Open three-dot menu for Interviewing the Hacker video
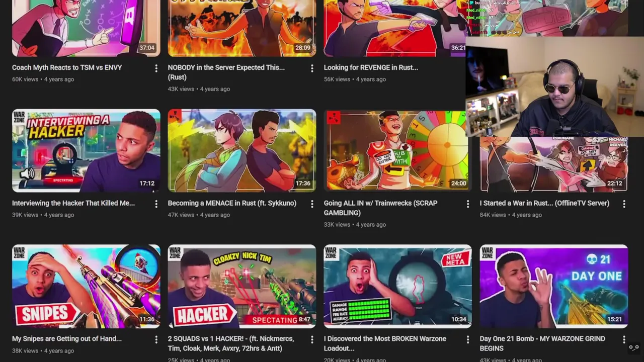Screen dimensions: 644x362 pos(156,204)
